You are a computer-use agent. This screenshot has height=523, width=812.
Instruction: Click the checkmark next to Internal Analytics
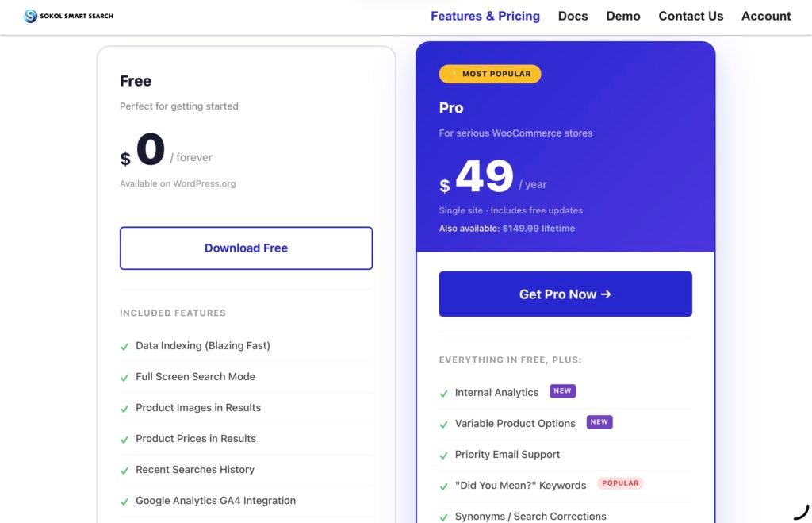tap(444, 394)
